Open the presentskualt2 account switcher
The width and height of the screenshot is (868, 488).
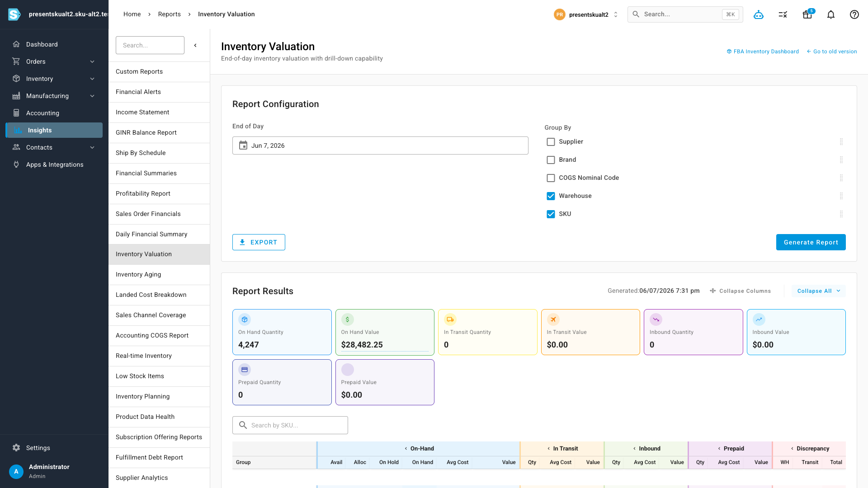pos(586,14)
